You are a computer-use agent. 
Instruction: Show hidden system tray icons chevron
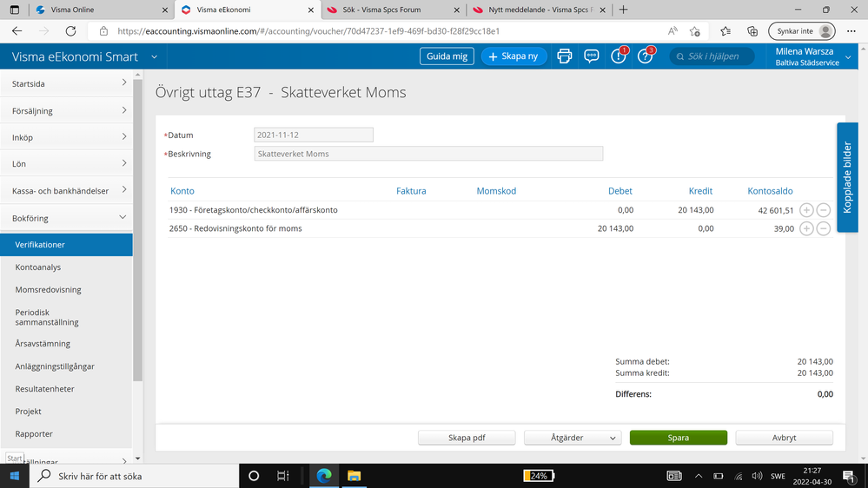(699, 476)
